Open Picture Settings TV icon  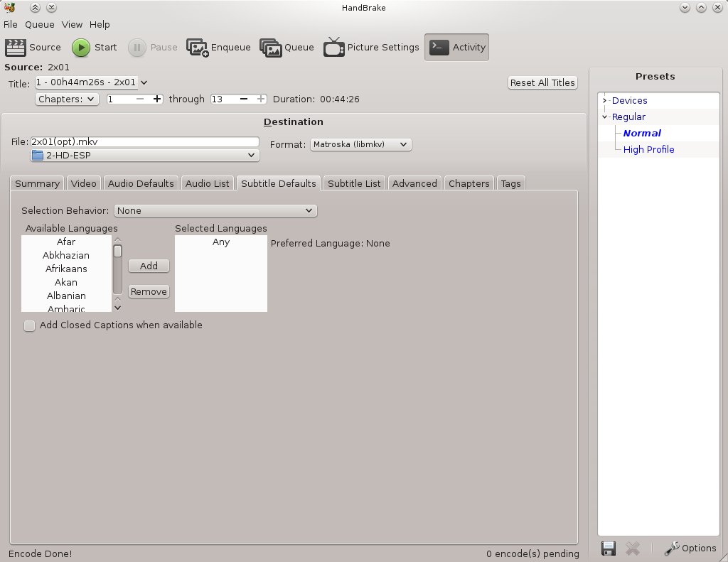click(x=334, y=47)
